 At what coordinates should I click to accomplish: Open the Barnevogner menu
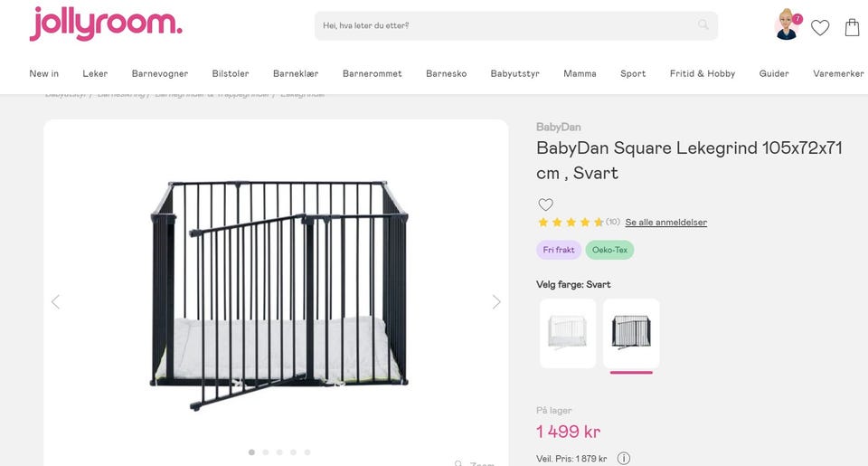160,73
